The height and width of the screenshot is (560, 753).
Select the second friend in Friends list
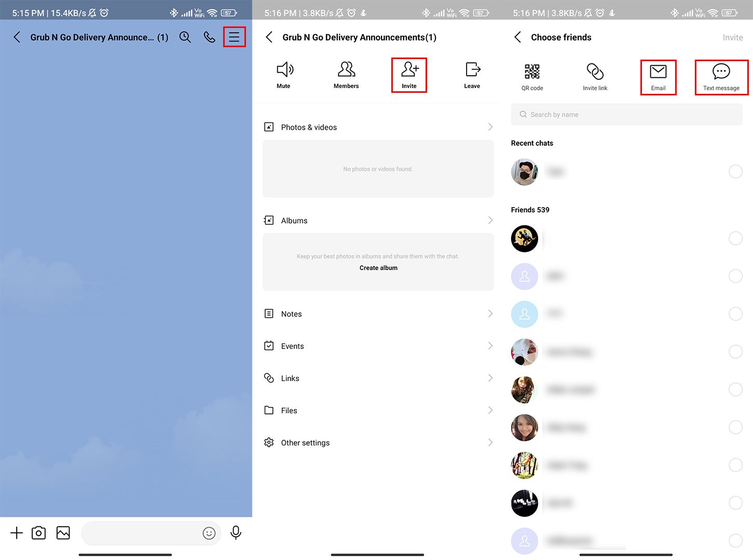[735, 276]
